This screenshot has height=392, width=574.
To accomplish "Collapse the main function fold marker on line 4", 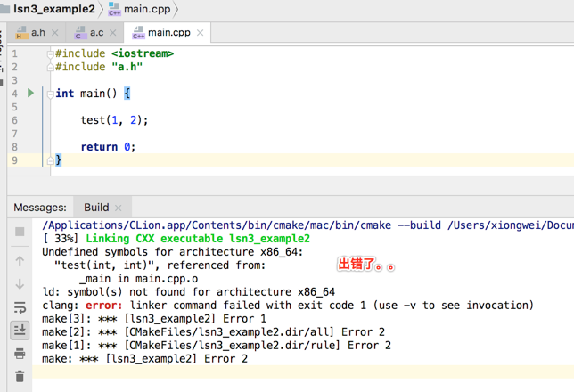I will (50, 94).
